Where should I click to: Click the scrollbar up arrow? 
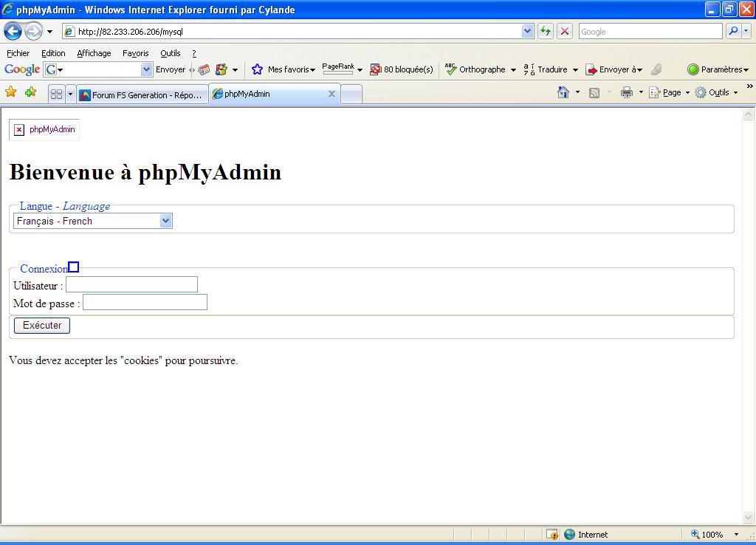(749, 114)
